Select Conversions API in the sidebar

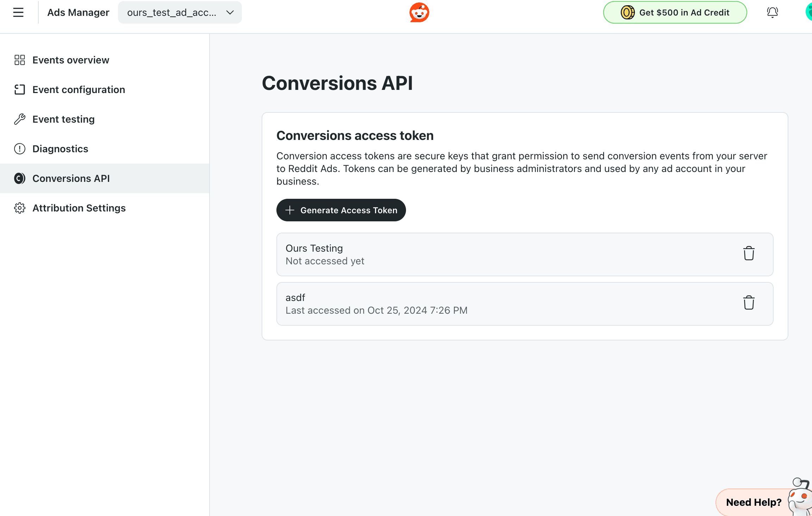click(71, 178)
